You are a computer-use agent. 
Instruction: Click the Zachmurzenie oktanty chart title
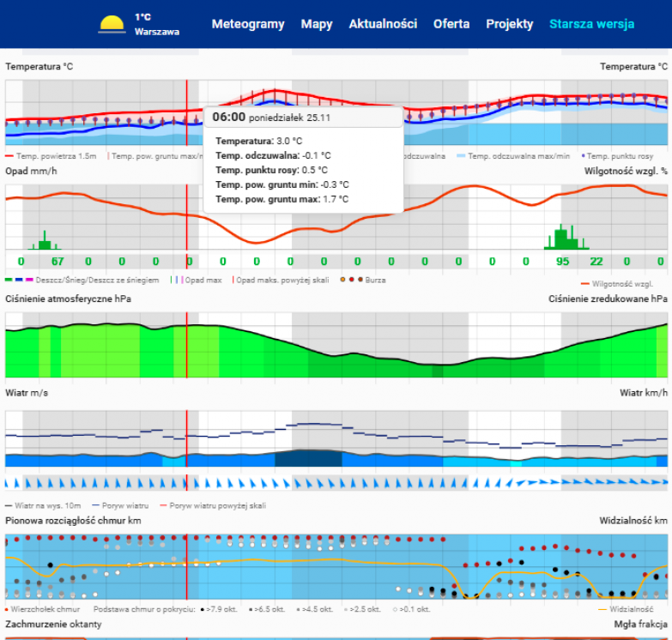[53, 625]
